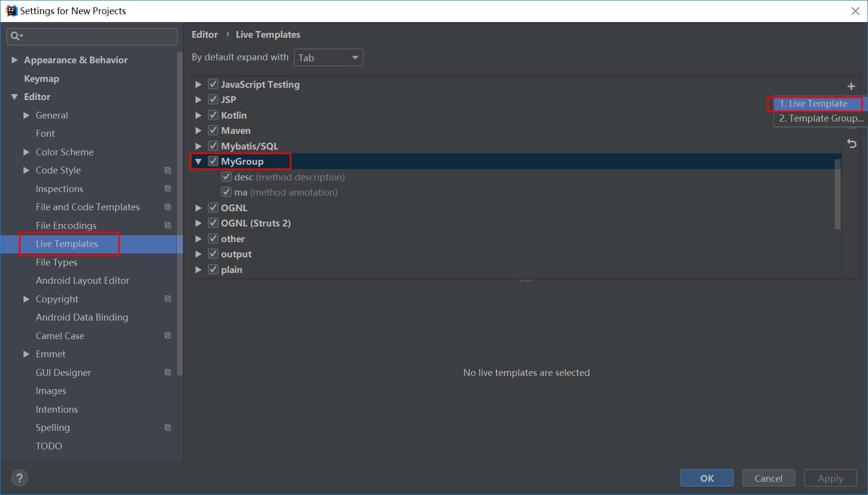The image size is (868, 495).
Task: Uncheck the Maven group checkbox
Action: (x=213, y=130)
